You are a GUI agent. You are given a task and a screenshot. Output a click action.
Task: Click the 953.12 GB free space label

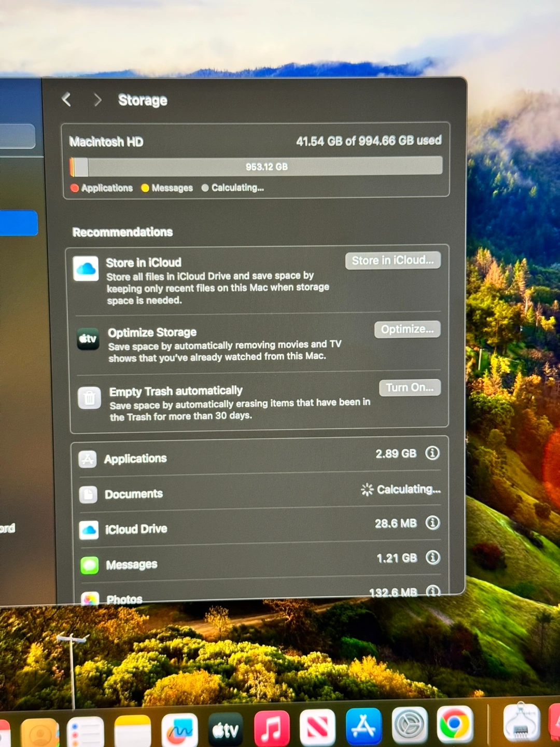coord(267,167)
